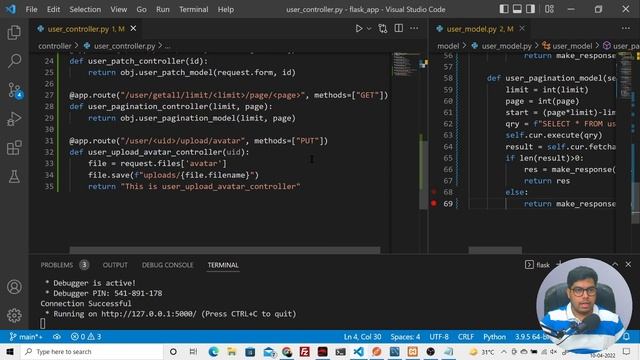
Task: Run Python file with play icon
Action: tap(359, 29)
